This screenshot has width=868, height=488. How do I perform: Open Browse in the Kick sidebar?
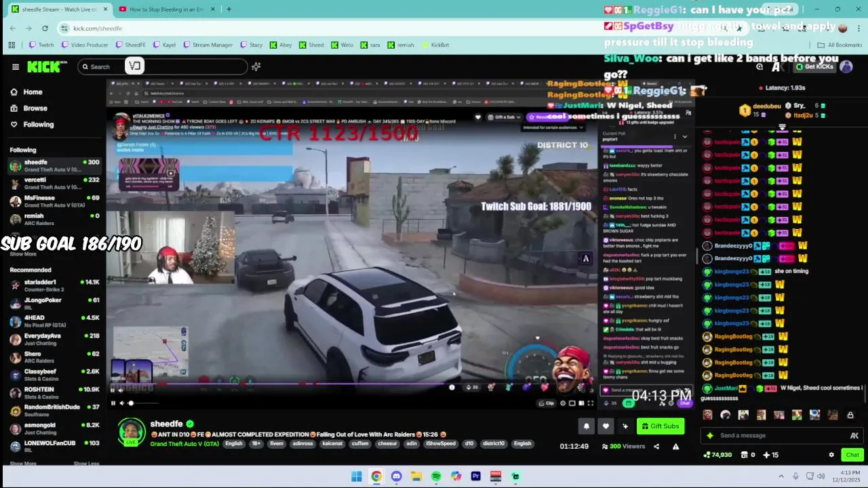click(x=28, y=108)
